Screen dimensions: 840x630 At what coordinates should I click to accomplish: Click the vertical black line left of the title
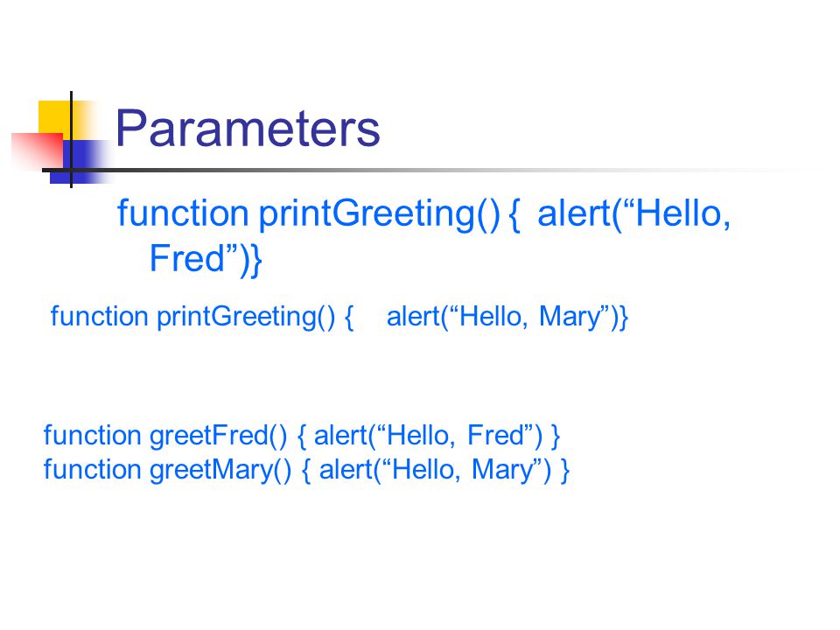(71, 139)
